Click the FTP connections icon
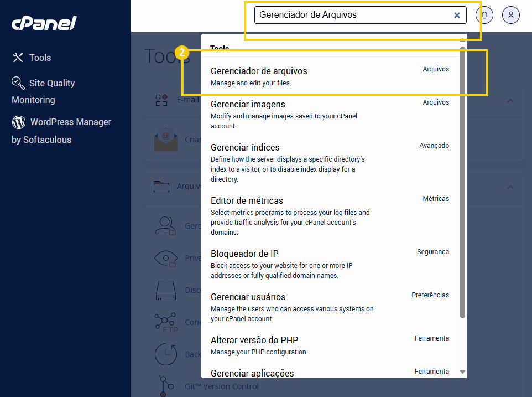532x397 pixels. point(166,322)
